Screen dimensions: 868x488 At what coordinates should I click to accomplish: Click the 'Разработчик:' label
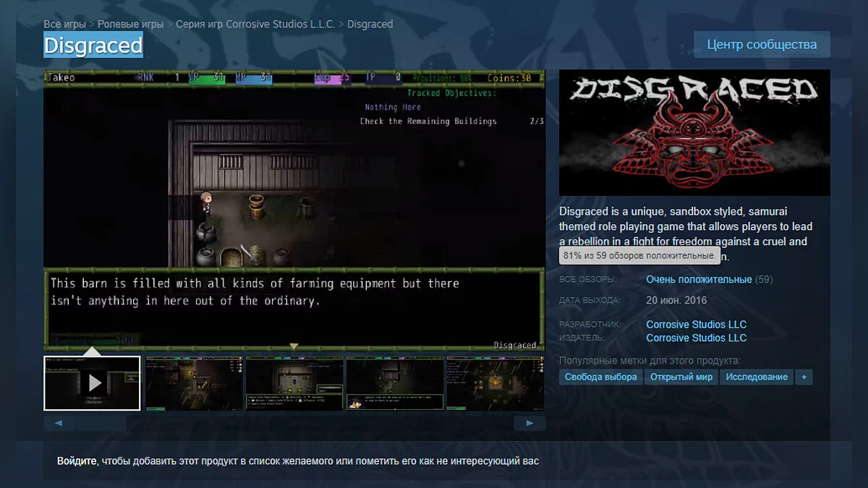tap(590, 325)
